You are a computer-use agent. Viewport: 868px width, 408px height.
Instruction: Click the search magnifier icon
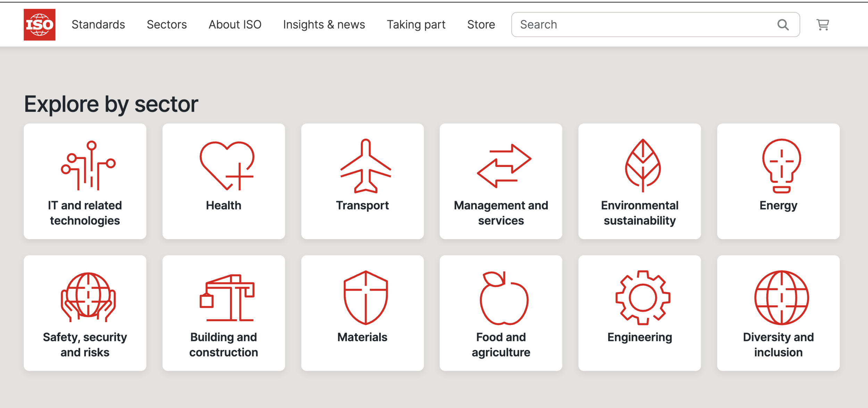pos(783,25)
